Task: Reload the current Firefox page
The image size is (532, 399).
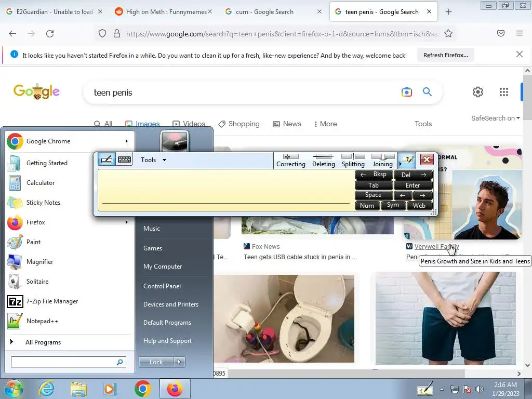Action: (50, 33)
